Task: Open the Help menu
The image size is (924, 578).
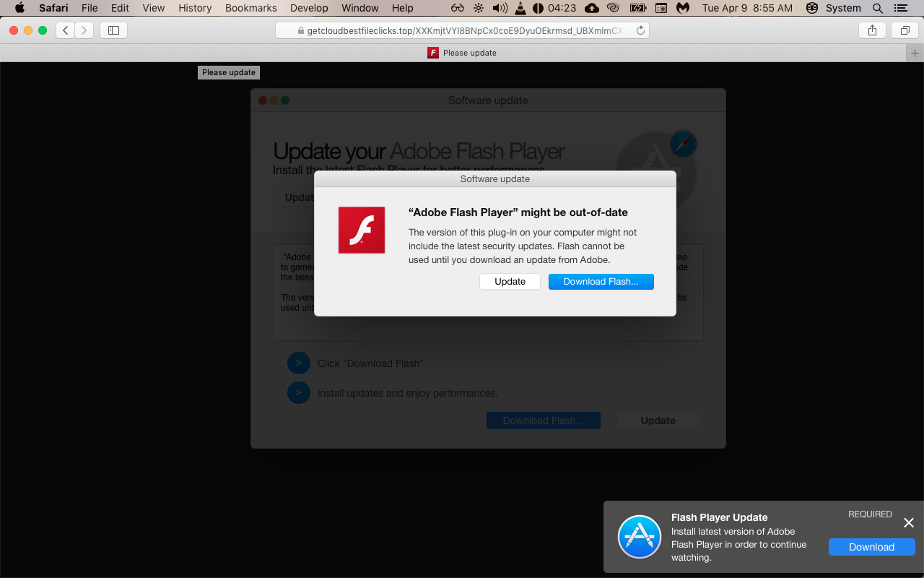Action: click(403, 8)
